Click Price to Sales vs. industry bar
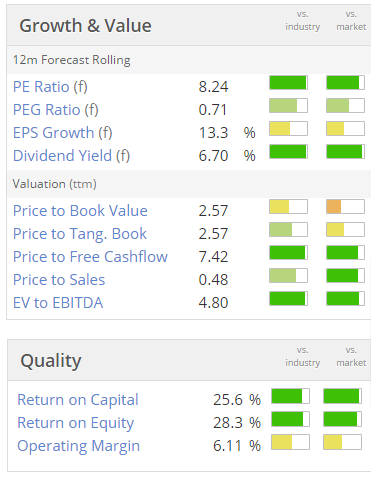 point(288,276)
